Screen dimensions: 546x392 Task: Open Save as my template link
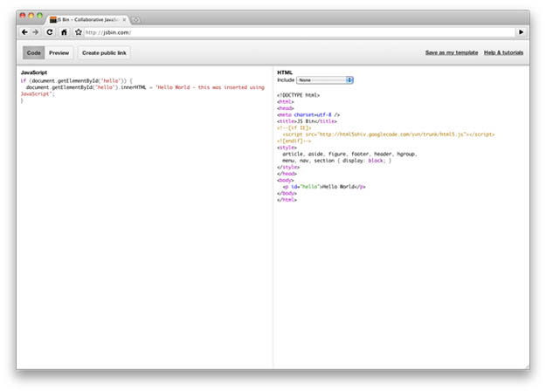point(452,52)
